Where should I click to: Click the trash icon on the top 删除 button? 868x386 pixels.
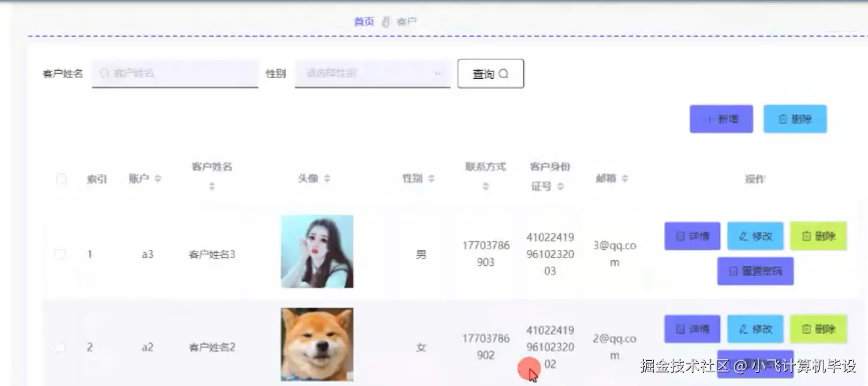click(780, 119)
